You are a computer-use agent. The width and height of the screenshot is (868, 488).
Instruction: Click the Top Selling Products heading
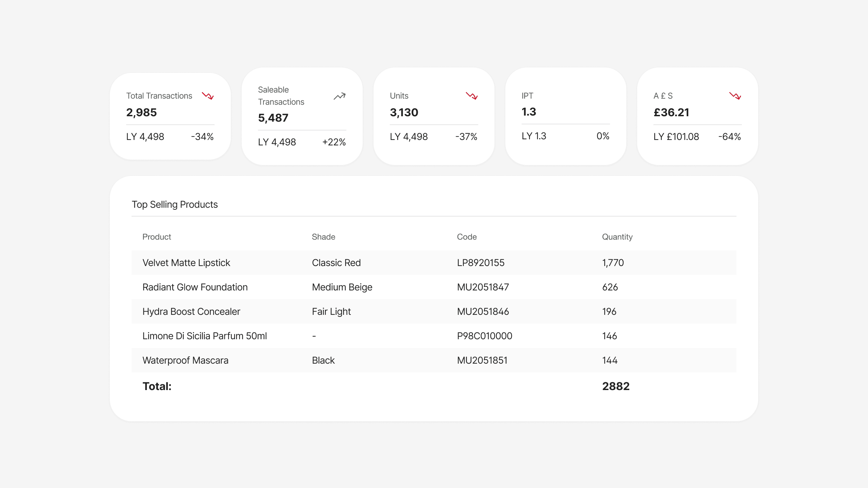coord(175,204)
